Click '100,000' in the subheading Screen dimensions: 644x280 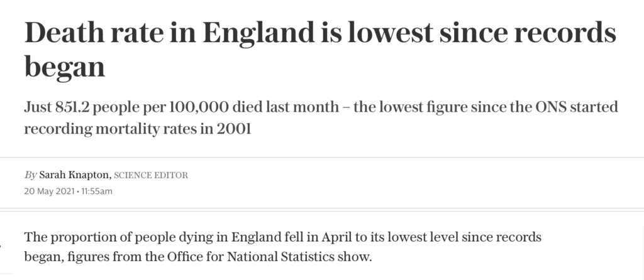pyautogui.click(x=197, y=107)
